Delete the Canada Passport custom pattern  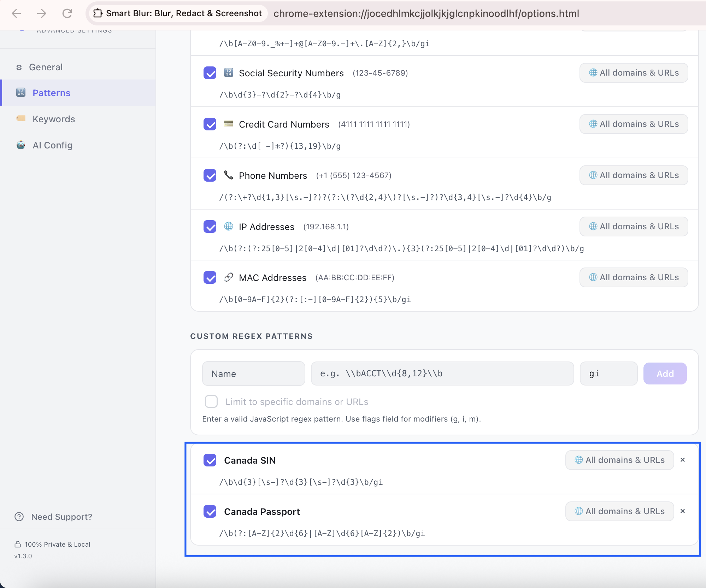[x=683, y=511]
